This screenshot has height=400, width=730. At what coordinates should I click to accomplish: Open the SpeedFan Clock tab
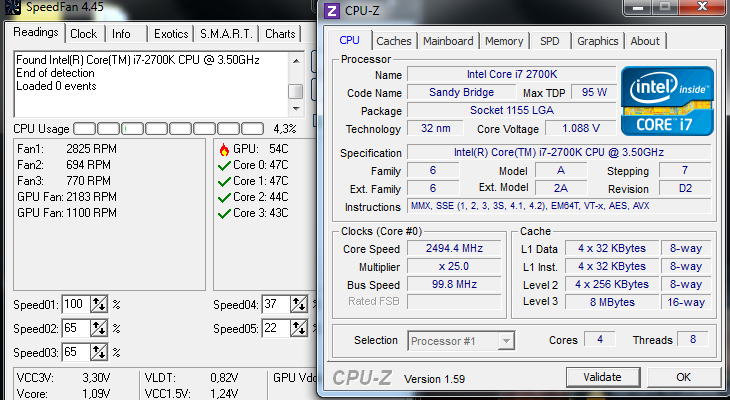click(x=84, y=34)
